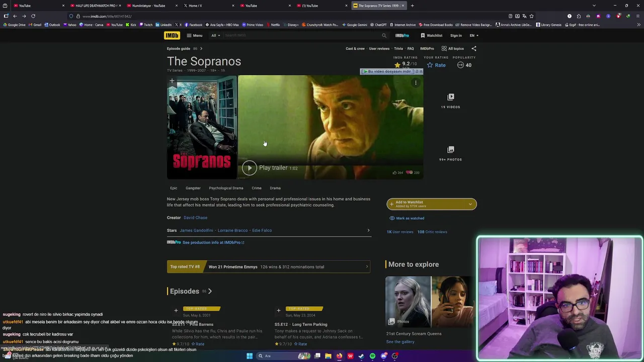Image resolution: width=644 pixels, height=362 pixels.
Task: Add Pine Barrens episode to watchlist
Action: pyautogui.click(x=176, y=311)
